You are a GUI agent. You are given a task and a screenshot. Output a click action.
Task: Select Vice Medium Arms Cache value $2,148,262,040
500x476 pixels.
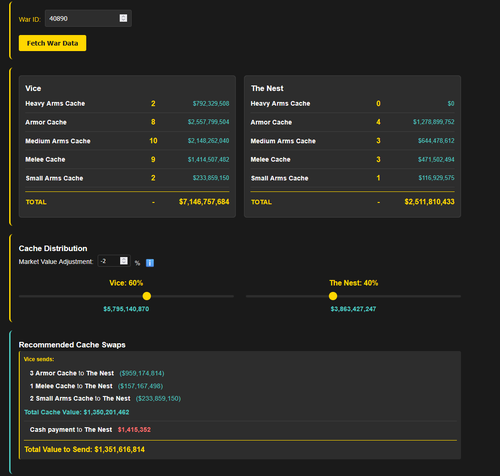click(x=208, y=141)
